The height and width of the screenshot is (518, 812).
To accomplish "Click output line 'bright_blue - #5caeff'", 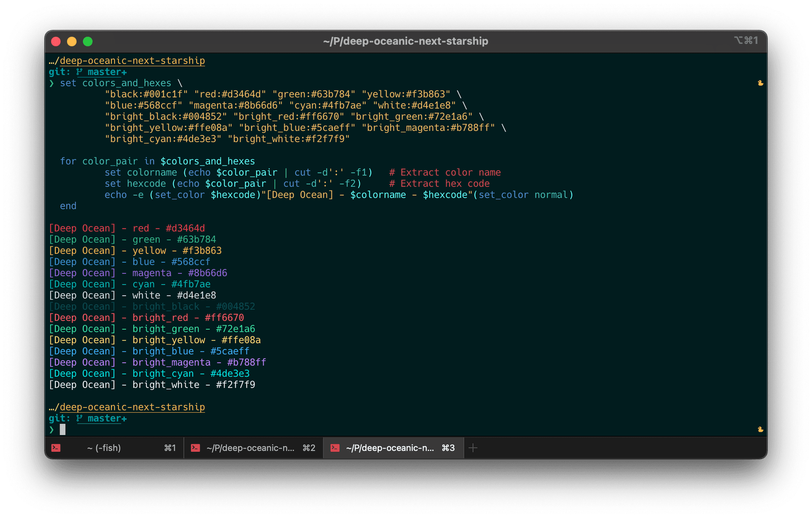I will (149, 351).
